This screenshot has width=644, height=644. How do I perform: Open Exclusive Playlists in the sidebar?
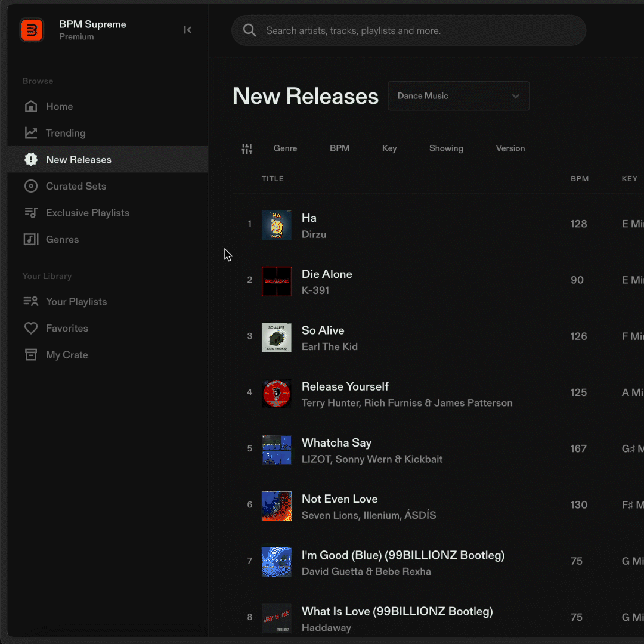[x=107, y=213]
